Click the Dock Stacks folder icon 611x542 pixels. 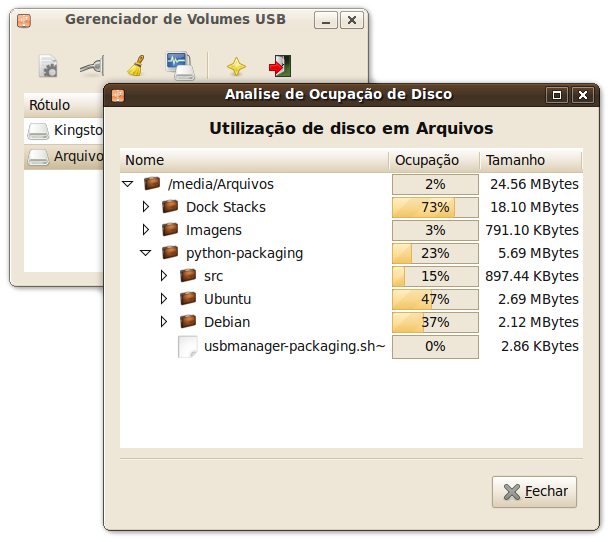pos(170,206)
